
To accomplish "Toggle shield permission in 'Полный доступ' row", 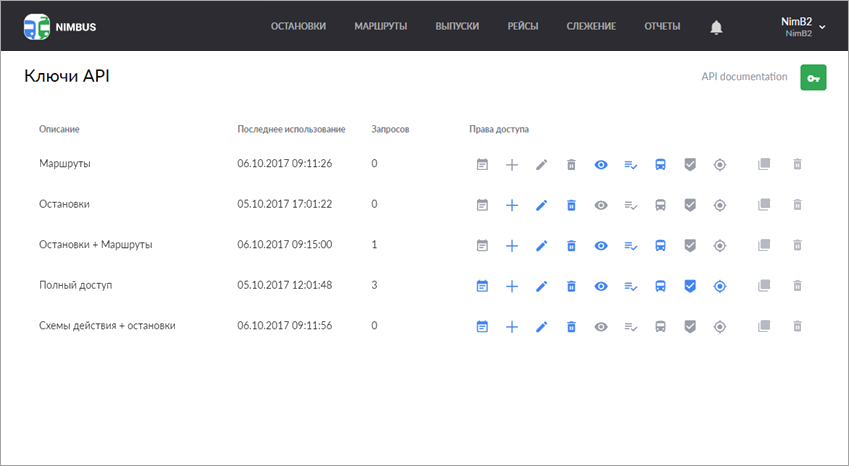I will click(689, 286).
